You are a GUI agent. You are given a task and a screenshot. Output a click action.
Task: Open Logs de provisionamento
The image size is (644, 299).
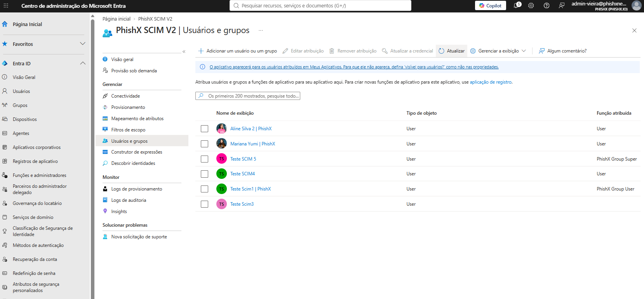coord(137,189)
